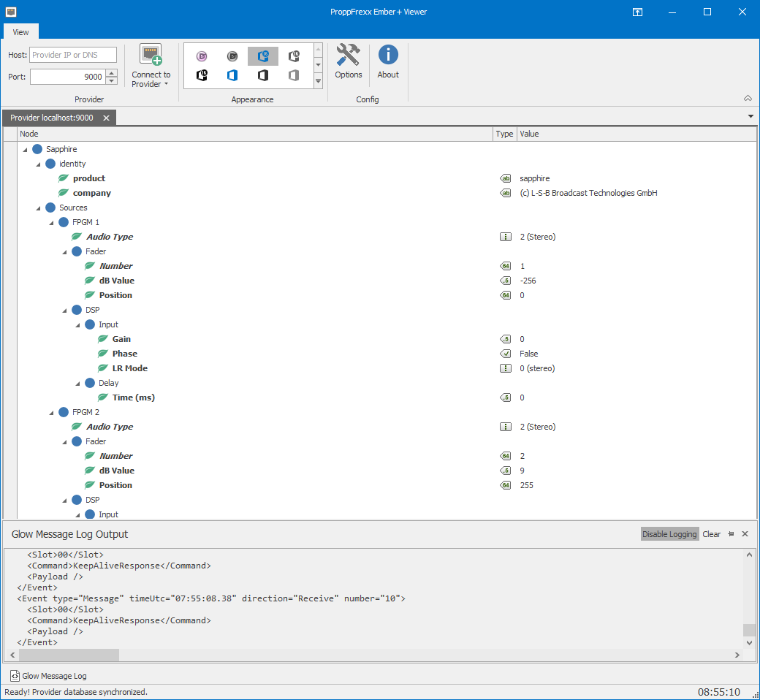Close the Provider localhost:9000 tab
Image resolution: width=760 pixels, height=700 pixels.
pos(106,118)
